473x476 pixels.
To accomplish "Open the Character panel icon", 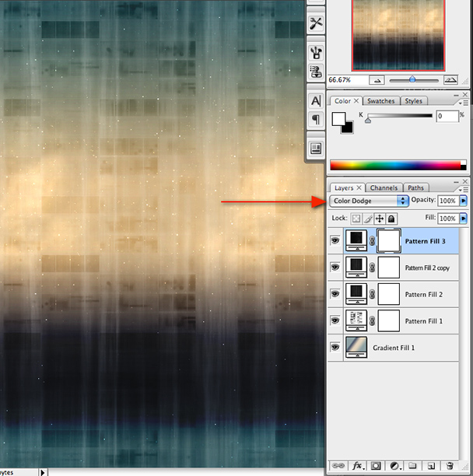I will 316,101.
